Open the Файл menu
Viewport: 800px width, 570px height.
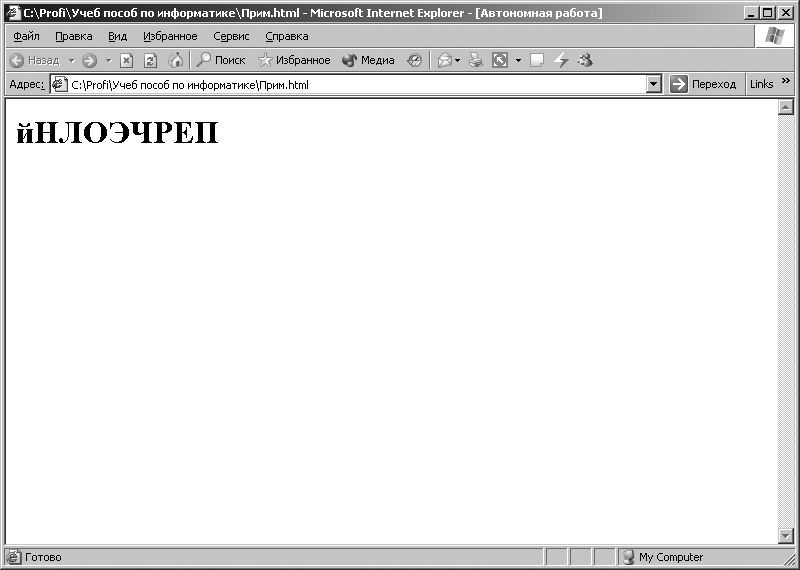click(26, 36)
